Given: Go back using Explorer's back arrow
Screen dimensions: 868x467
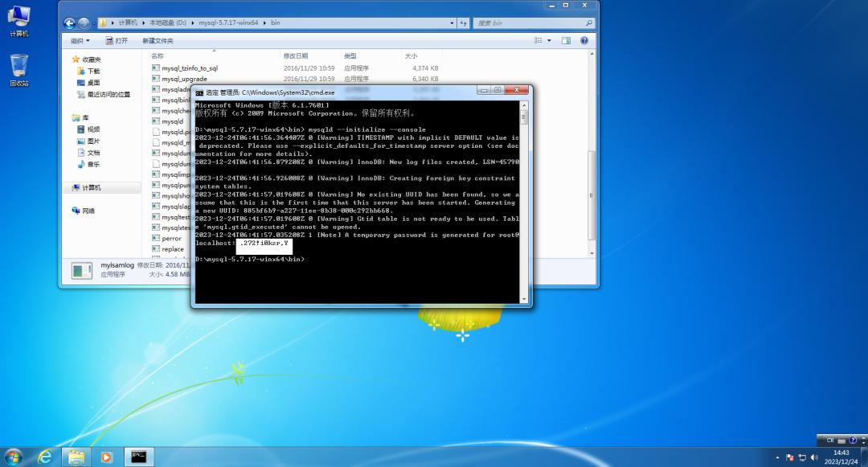Looking at the screenshot, I should point(70,23).
